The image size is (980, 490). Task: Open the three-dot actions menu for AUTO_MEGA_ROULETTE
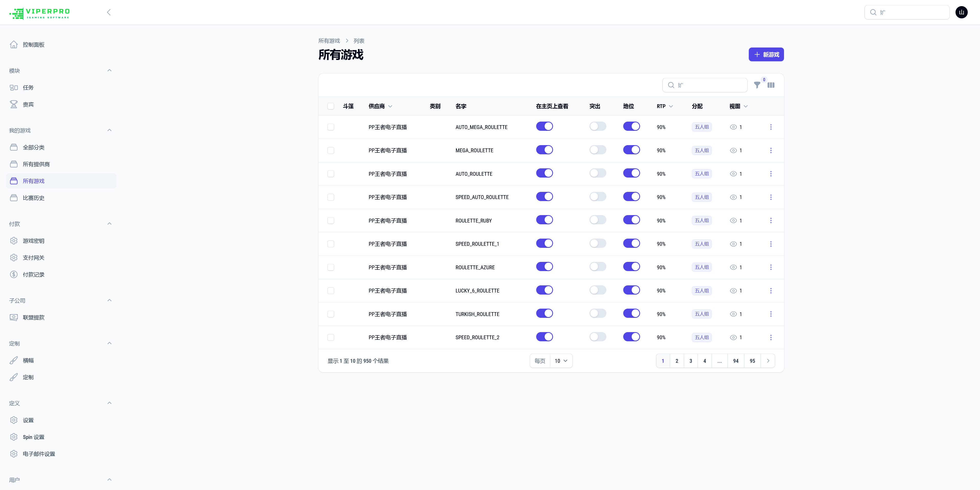[x=771, y=127]
